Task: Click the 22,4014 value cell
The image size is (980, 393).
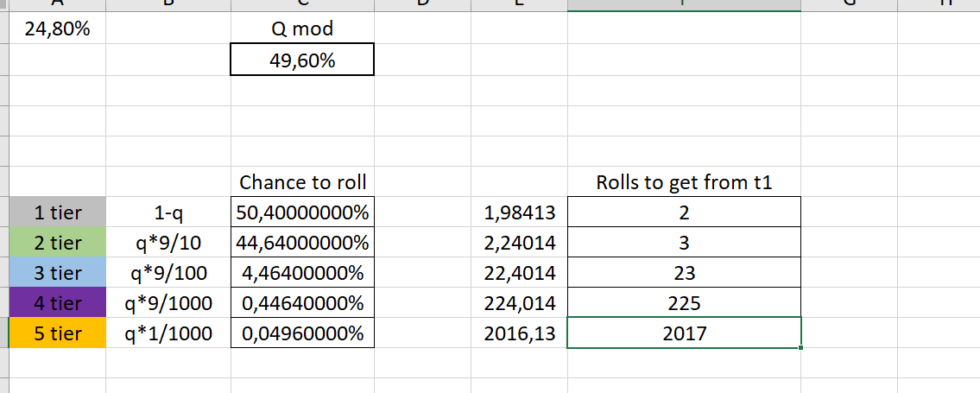Action: (520, 272)
